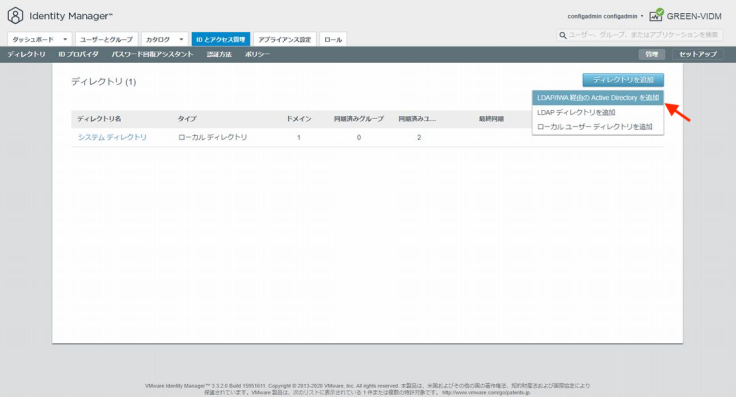
Task: Open the ダッシュボード tab dropdown arrow
Action: point(65,39)
